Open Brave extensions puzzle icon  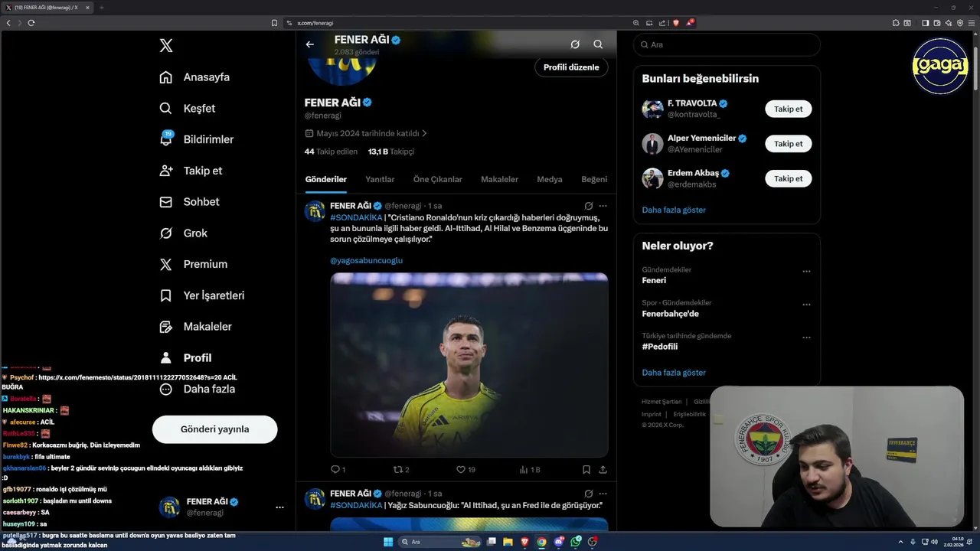click(x=896, y=23)
